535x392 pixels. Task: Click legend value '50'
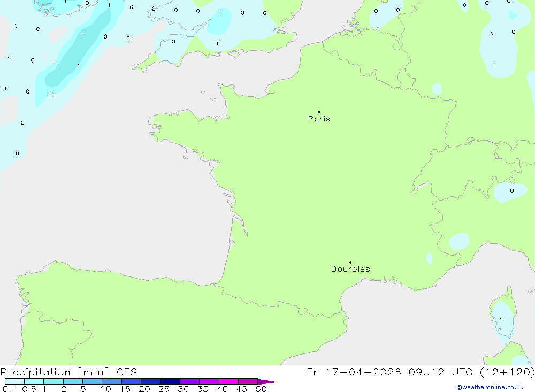(x=262, y=389)
